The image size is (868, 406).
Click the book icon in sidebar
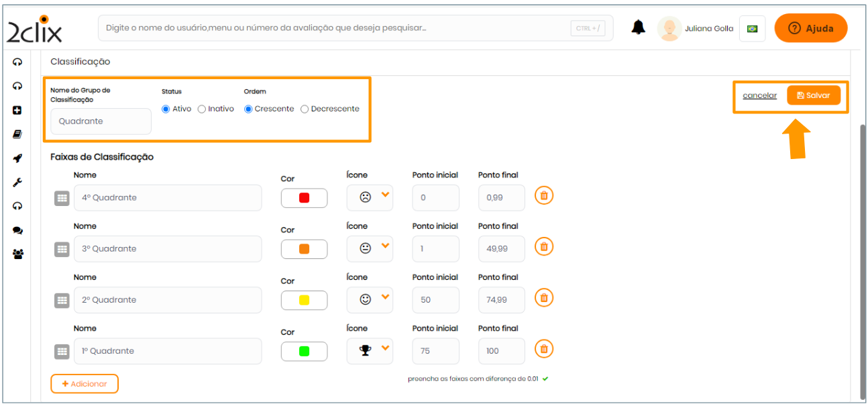point(17,134)
